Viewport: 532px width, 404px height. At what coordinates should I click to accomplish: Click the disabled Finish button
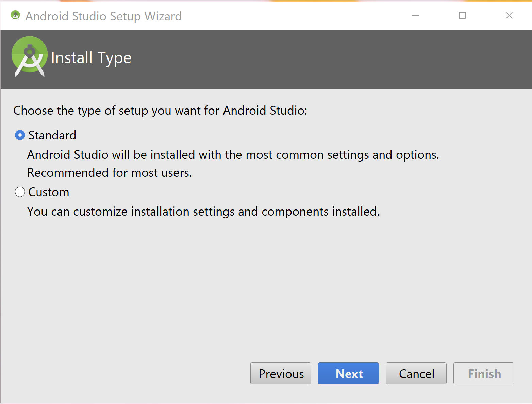click(484, 373)
